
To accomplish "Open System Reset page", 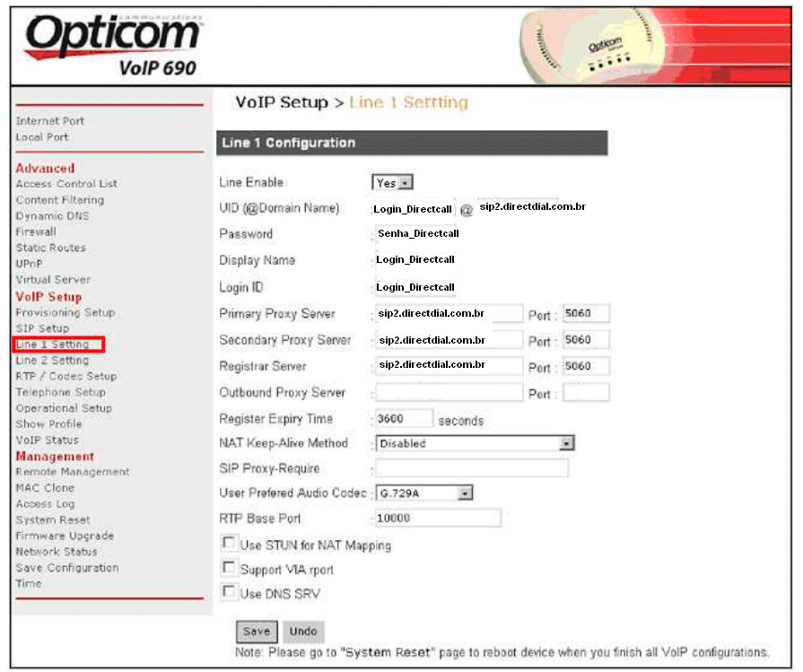I will [53, 519].
